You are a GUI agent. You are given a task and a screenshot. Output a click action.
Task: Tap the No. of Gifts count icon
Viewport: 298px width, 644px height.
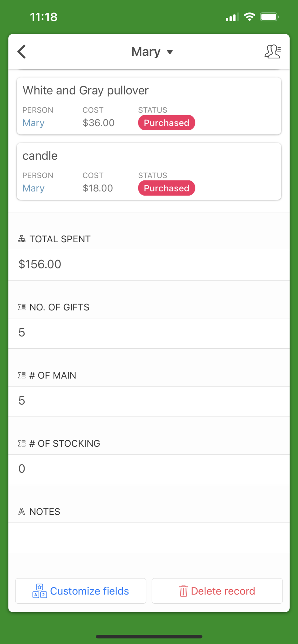[22, 307]
